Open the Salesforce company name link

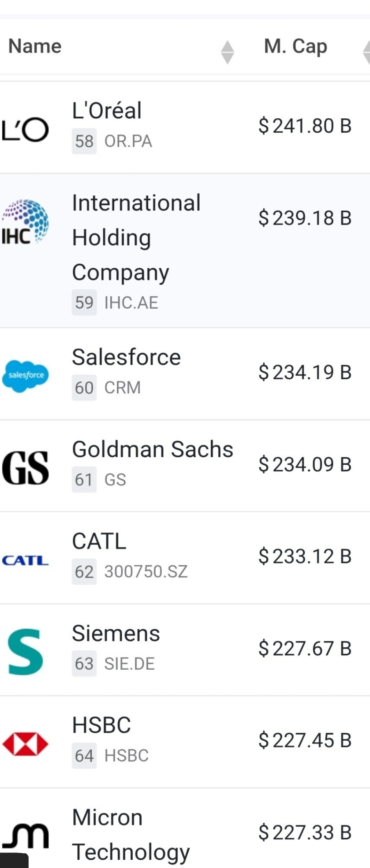(126, 357)
